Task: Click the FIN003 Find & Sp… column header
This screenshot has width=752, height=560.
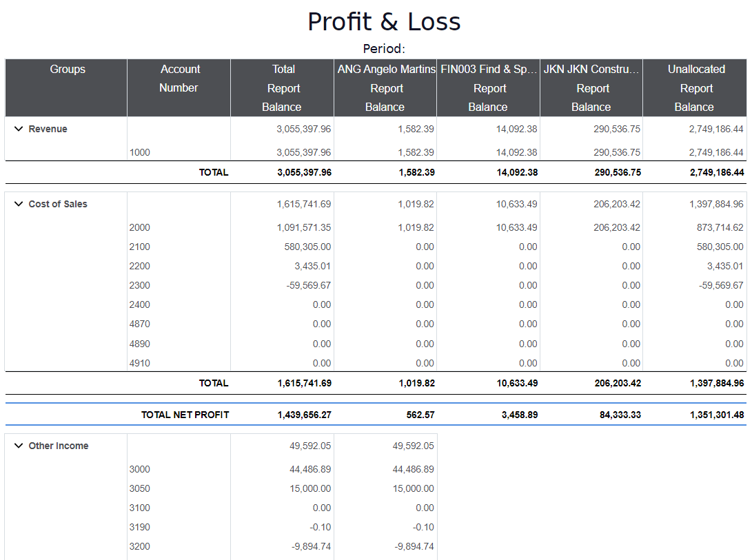Action: (489, 70)
